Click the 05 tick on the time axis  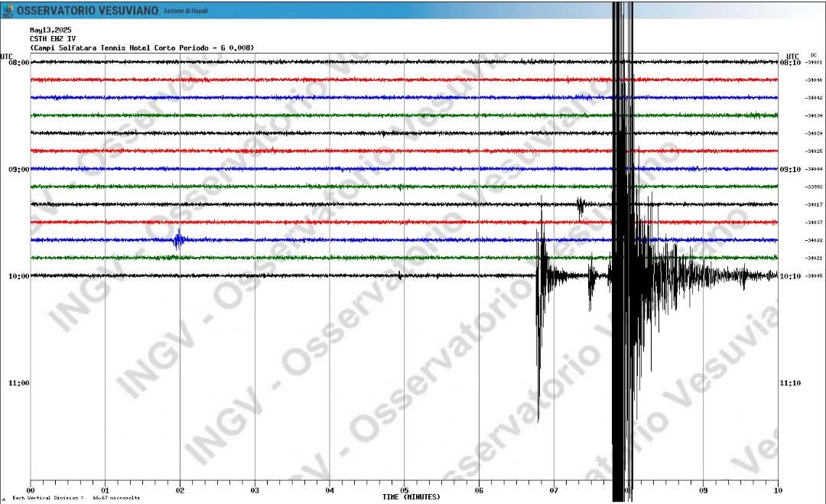[404, 490]
